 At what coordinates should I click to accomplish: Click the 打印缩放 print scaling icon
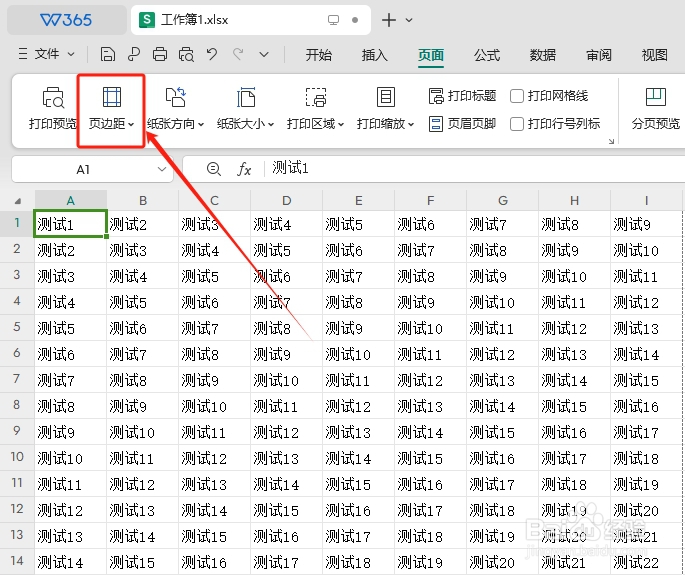[x=386, y=97]
